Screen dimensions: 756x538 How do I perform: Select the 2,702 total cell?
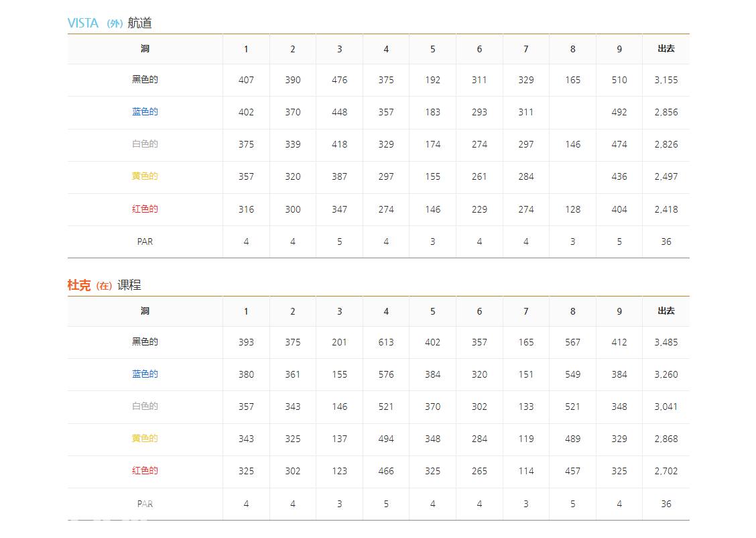click(x=666, y=471)
